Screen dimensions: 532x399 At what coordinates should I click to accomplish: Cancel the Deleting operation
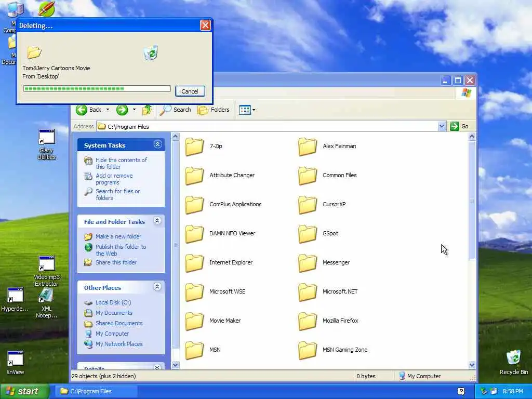190,91
